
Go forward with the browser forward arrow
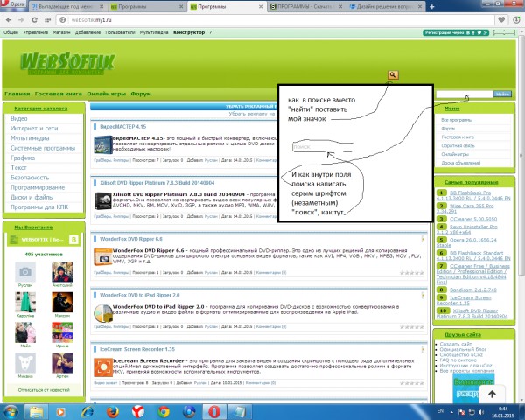pyautogui.click(x=21, y=20)
